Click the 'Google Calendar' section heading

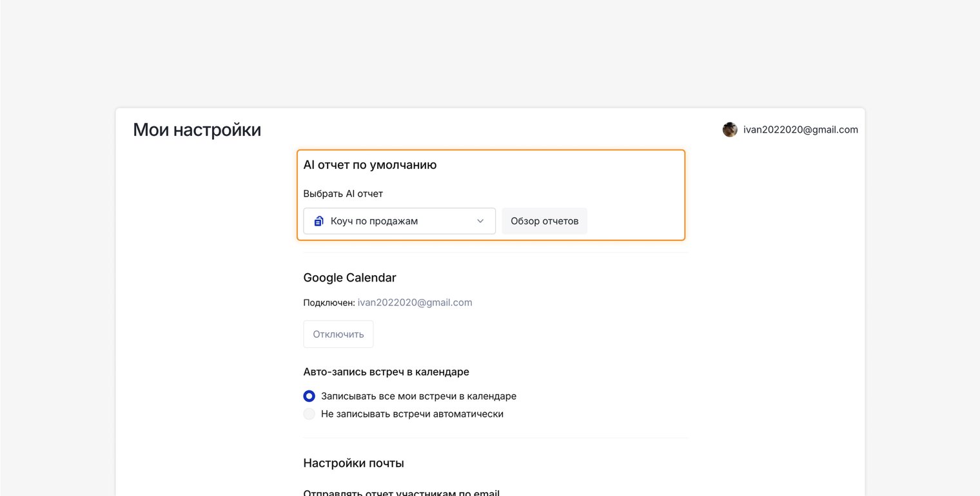click(x=349, y=278)
